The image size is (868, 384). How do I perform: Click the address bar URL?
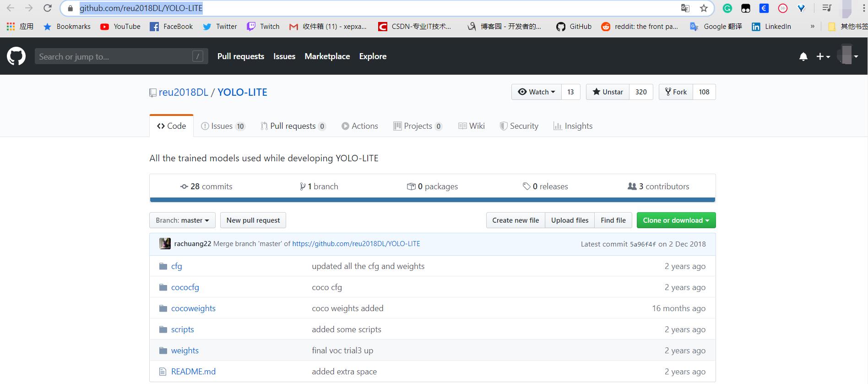tap(141, 8)
